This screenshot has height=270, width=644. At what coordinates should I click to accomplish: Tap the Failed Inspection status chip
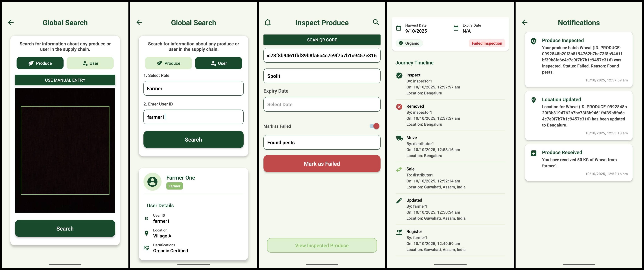[487, 43]
